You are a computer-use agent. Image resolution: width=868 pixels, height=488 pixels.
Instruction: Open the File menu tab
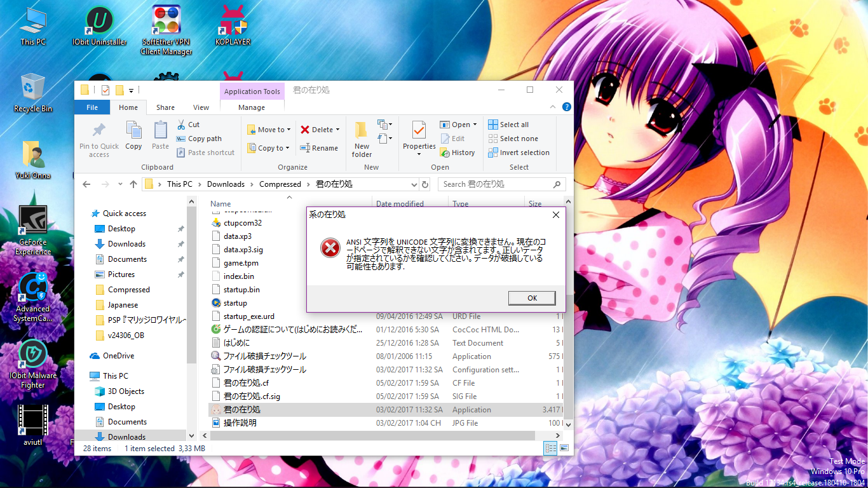click(92, 107)
